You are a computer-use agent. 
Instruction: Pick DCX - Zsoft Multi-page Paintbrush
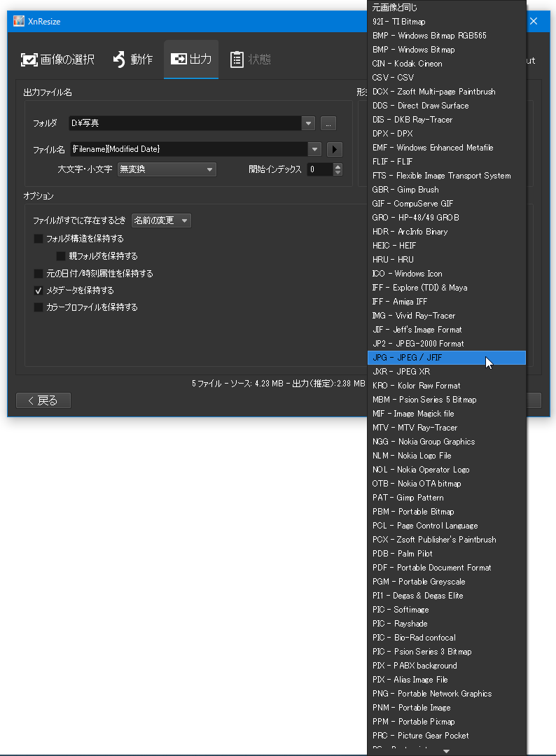[x=447, y=91]
